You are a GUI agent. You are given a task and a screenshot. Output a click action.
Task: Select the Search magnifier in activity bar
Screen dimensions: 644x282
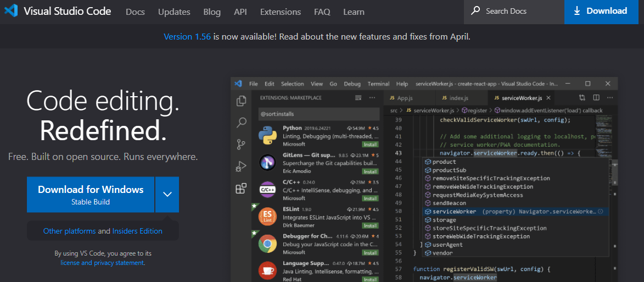241,123
